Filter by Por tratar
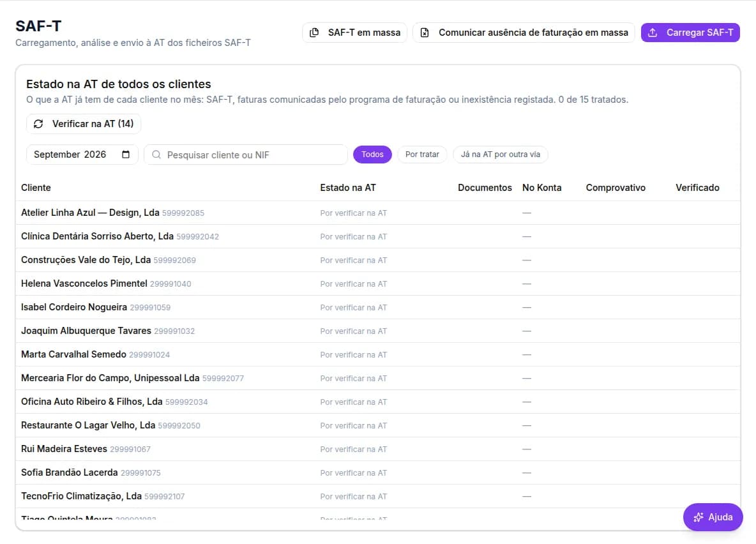Viewport: 756px width, 544px height. coord(422,155)
